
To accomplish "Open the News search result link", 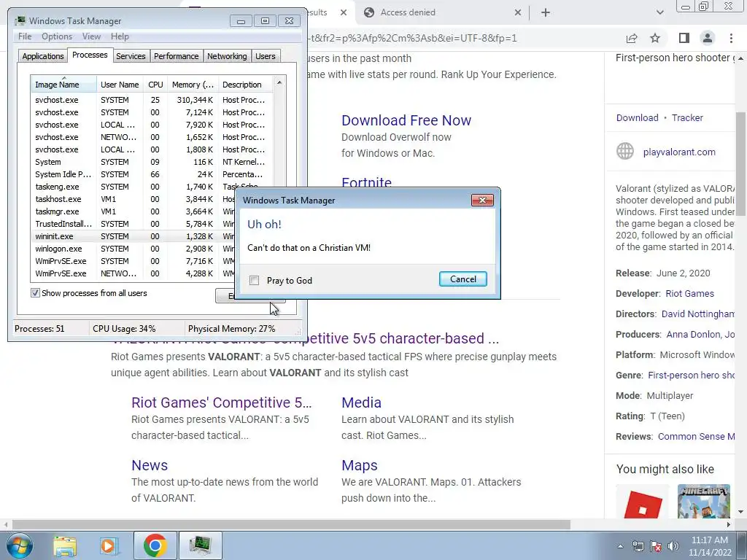I will click(x=150, y=466).
